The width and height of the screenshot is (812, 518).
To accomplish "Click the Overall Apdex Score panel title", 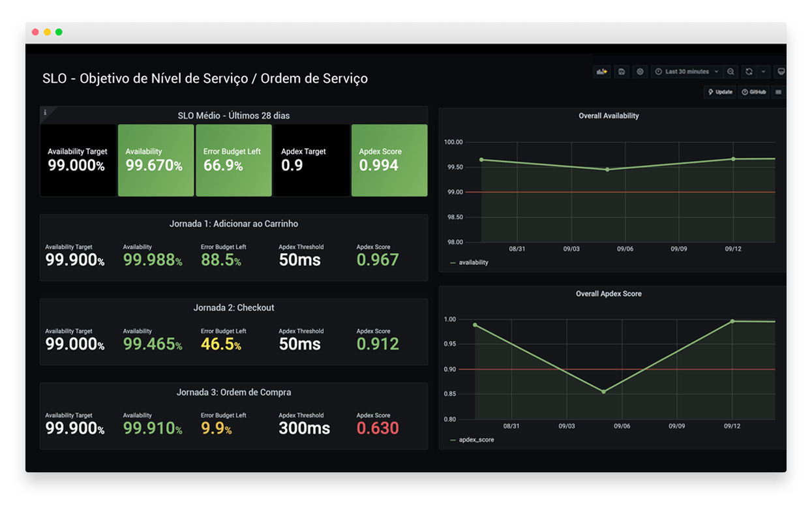I will pos(608,294).
